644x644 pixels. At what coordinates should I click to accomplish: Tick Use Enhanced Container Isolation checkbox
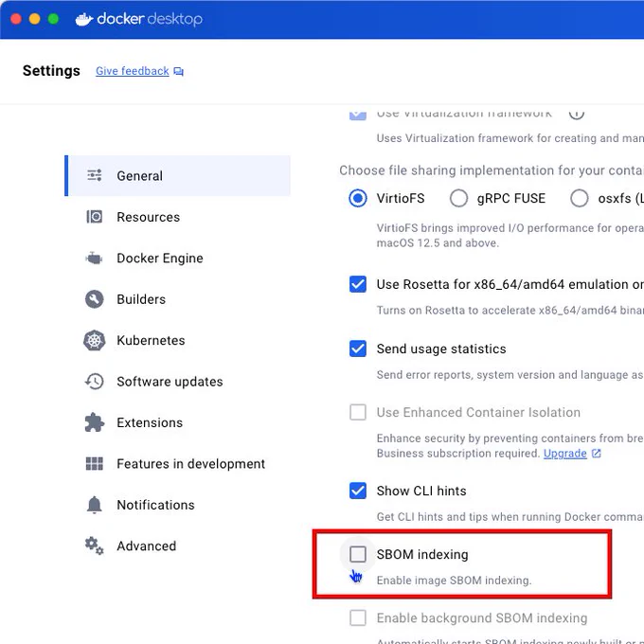(x=358, y=412)
